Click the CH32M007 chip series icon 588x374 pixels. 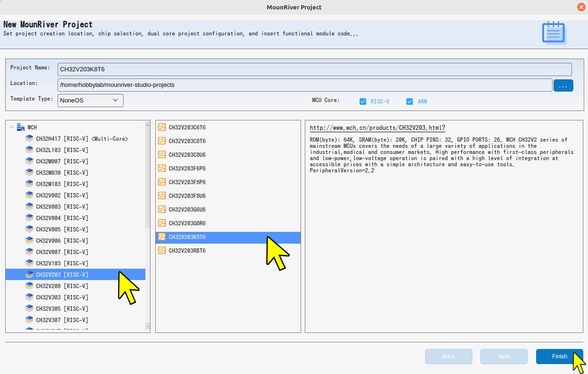29,161
